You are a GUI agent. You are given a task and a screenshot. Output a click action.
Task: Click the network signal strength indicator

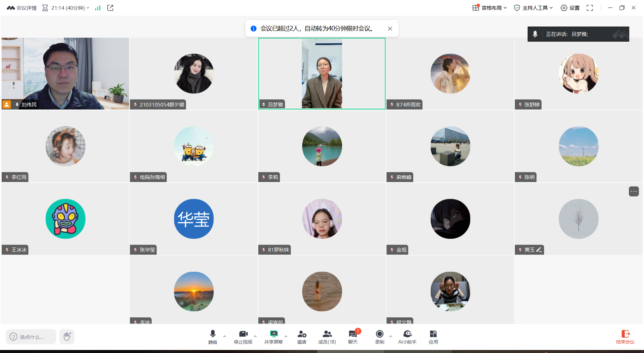pos(98,8)
